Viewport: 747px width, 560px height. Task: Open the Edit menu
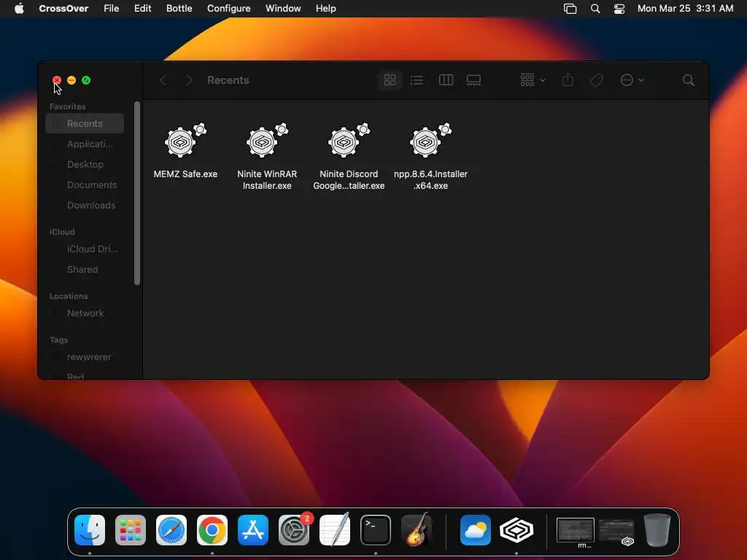[x=142, y=9]
